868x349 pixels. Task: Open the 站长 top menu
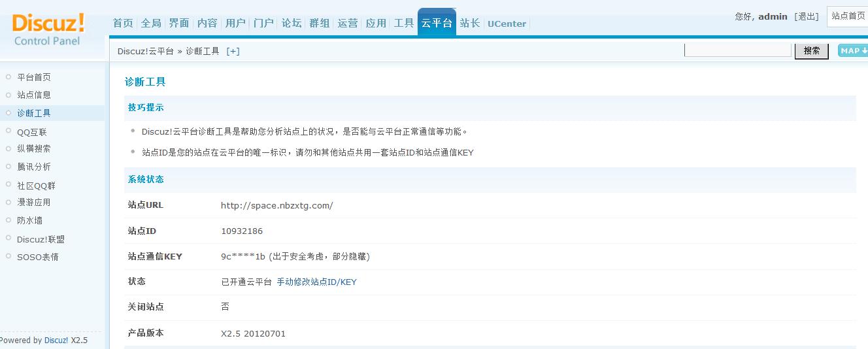coord(470,23)
